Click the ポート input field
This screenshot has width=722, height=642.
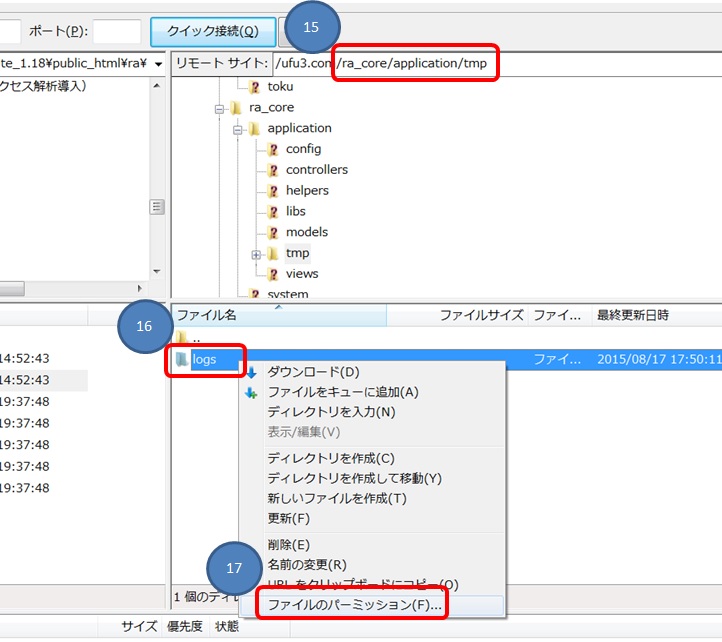coord(117,31)
